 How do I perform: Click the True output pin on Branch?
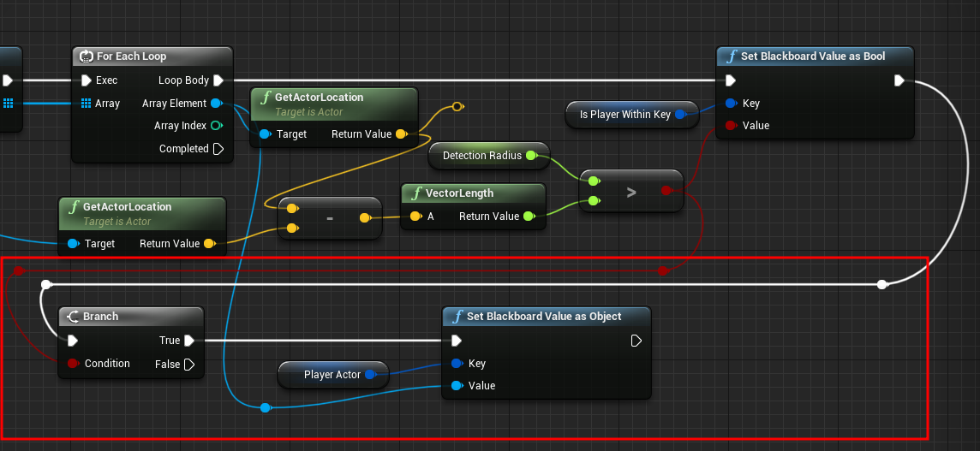pyautogui.click(x=189, y=341)
